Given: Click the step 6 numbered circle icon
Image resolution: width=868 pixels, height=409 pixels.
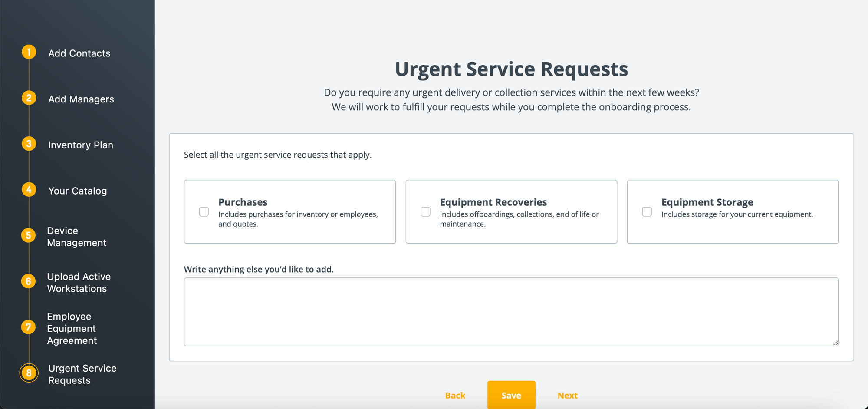Looking at the screenshot, I should coord(29,281).
